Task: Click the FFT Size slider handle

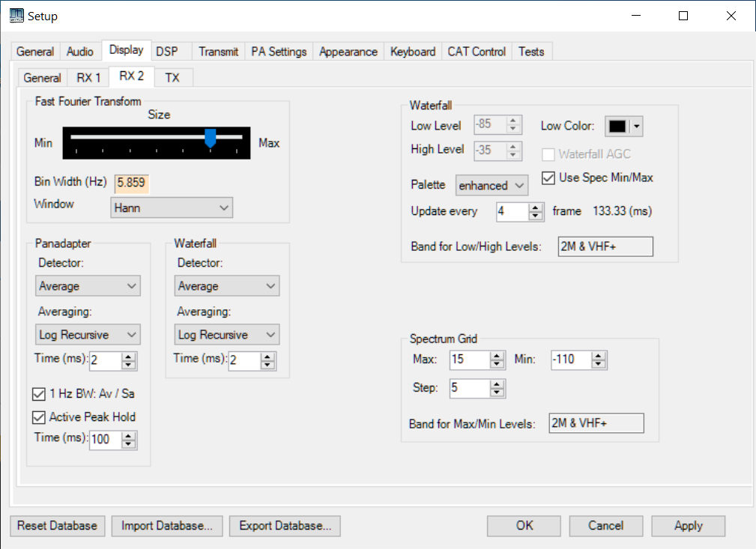Action: click(x=211, y=138)
